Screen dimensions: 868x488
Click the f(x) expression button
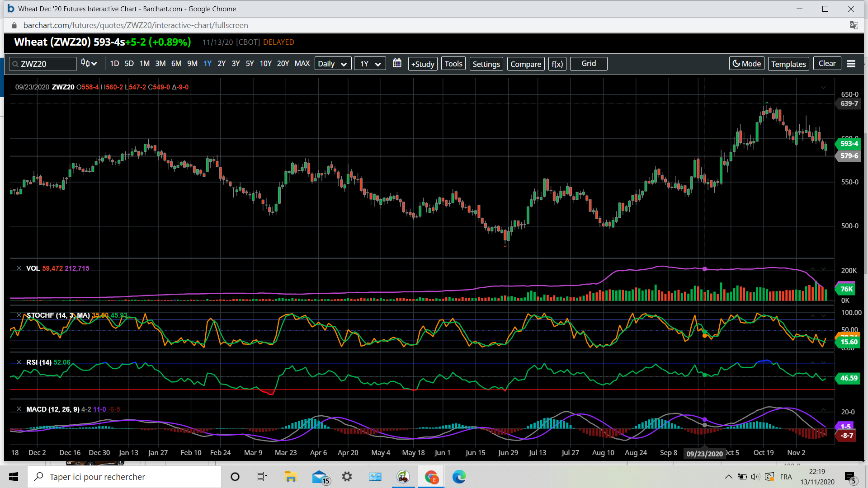557,64
